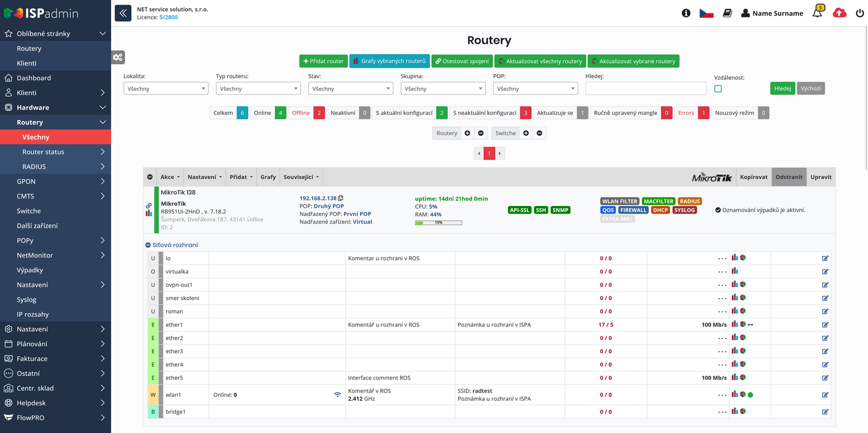Open the notifications bell
The width and height of the screenshot is (868, 433).
[x=817, y=13]
